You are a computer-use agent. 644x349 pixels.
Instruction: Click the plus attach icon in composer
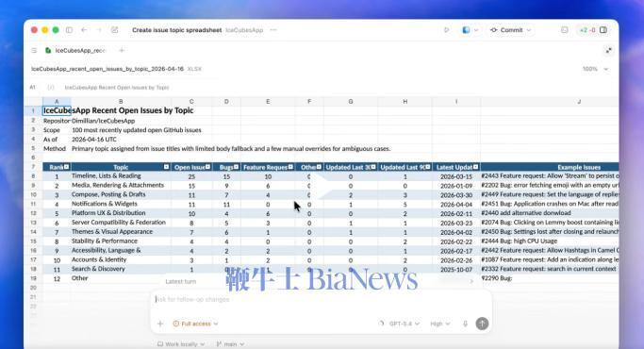click(160, 324)
